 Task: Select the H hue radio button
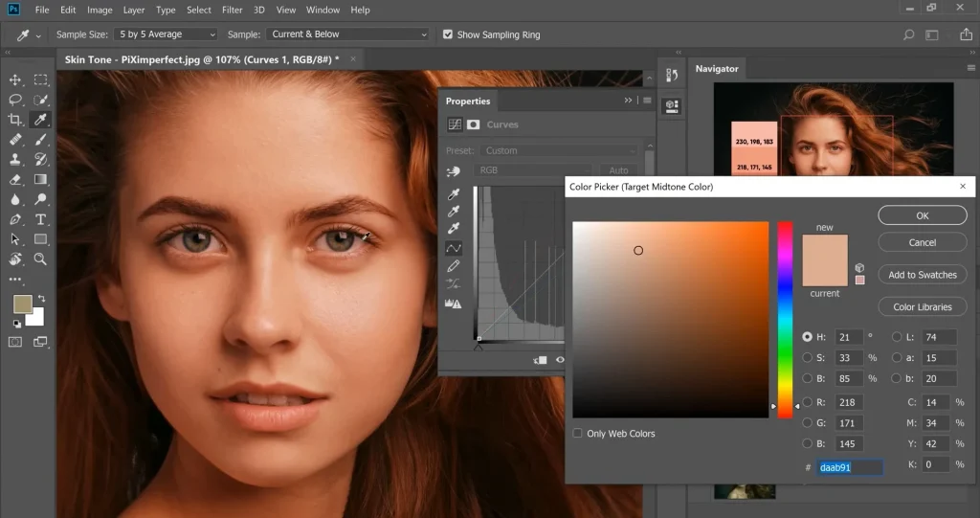808,337
